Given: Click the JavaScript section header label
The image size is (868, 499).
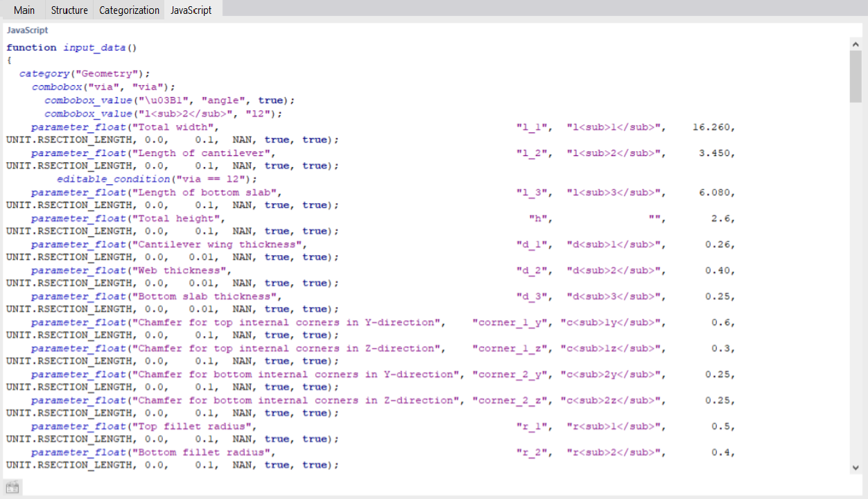Looking at the screenshot, I should coord(27,30).
